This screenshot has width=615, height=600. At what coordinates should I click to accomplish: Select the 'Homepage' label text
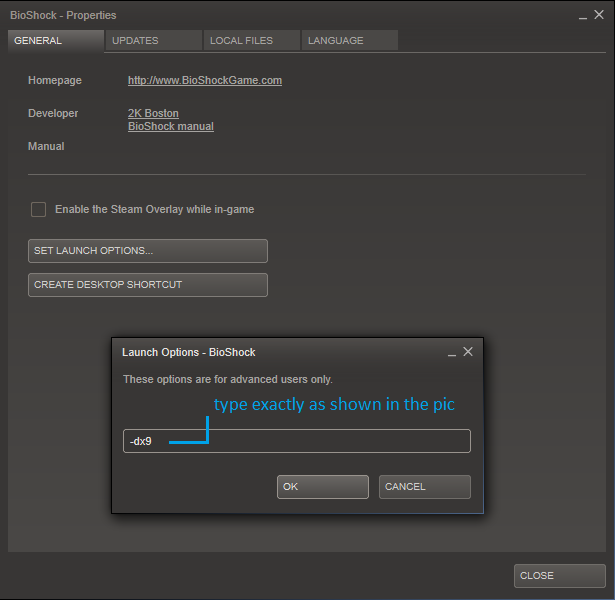(55, 80)
